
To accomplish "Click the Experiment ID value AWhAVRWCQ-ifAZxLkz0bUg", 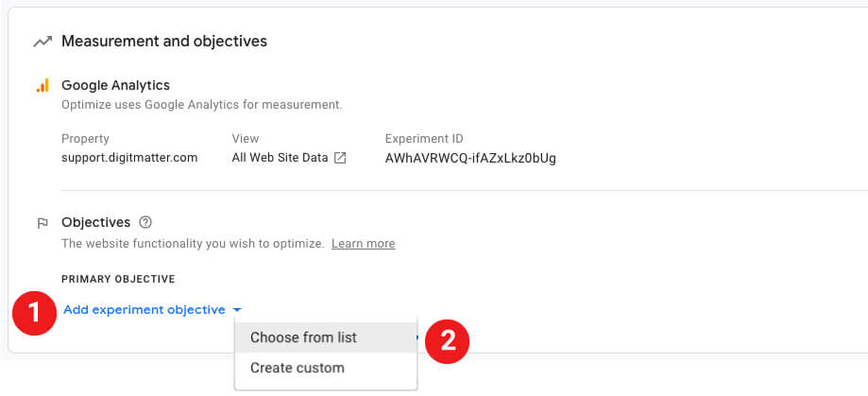I will (x=470, y=159).
